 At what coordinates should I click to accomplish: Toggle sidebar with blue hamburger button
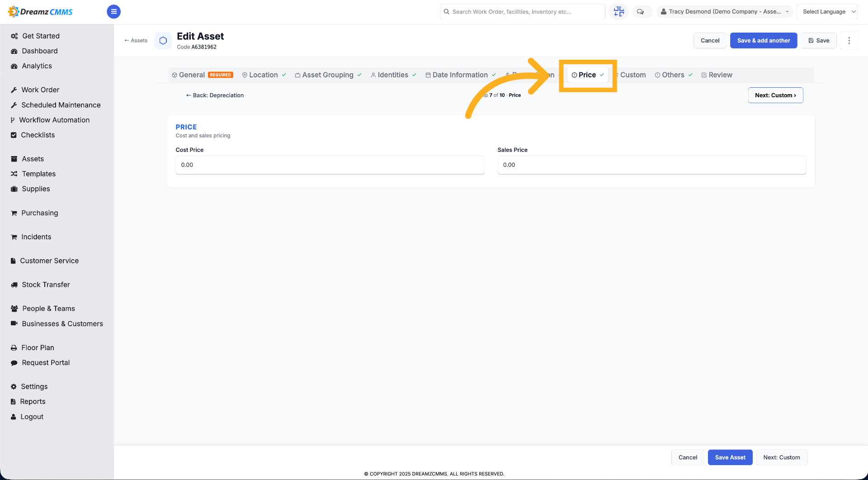coord(113,12)
